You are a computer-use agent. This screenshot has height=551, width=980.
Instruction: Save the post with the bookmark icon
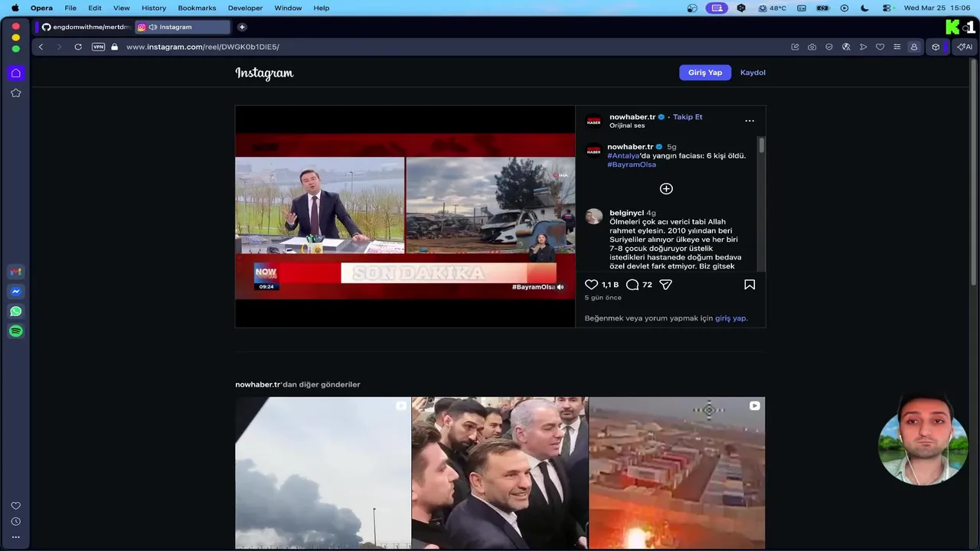click(750, 285)
